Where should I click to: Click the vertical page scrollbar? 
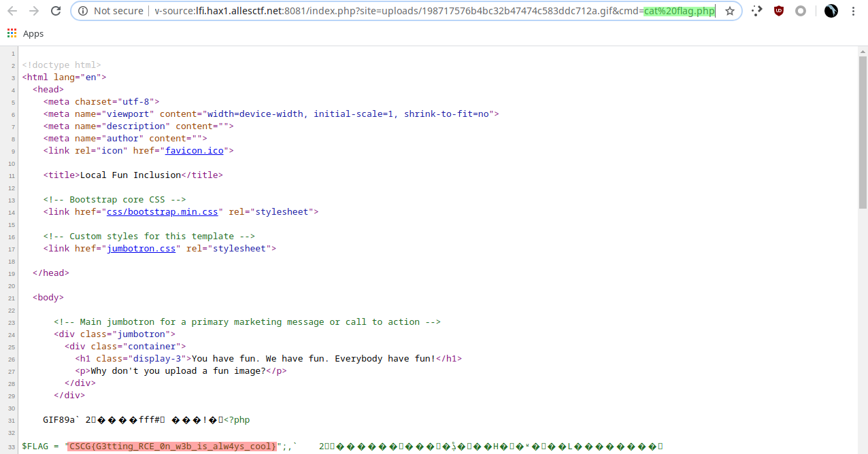(863, 204)
